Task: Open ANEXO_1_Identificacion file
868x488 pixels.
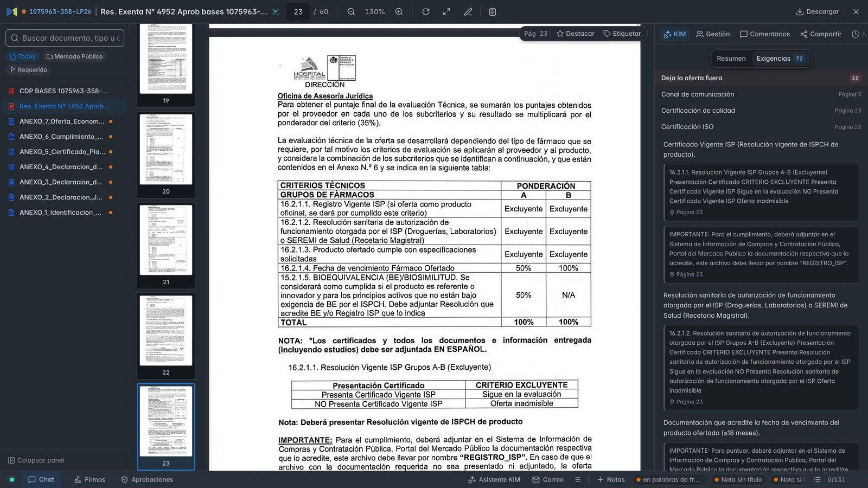Action: tap(63, 213)
